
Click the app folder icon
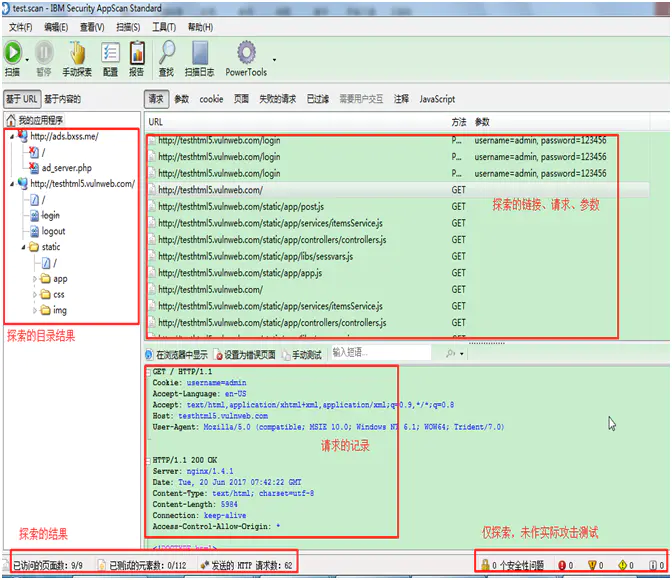coord(45,279)
